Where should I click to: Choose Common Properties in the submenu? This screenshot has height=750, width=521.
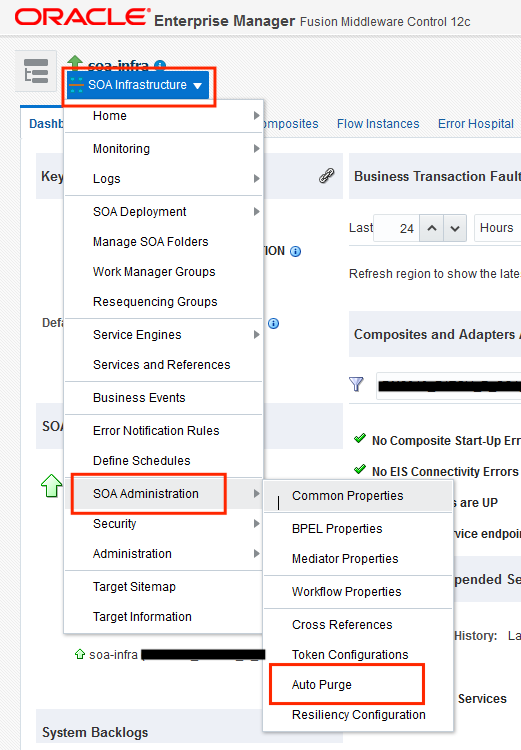point(358,496)
